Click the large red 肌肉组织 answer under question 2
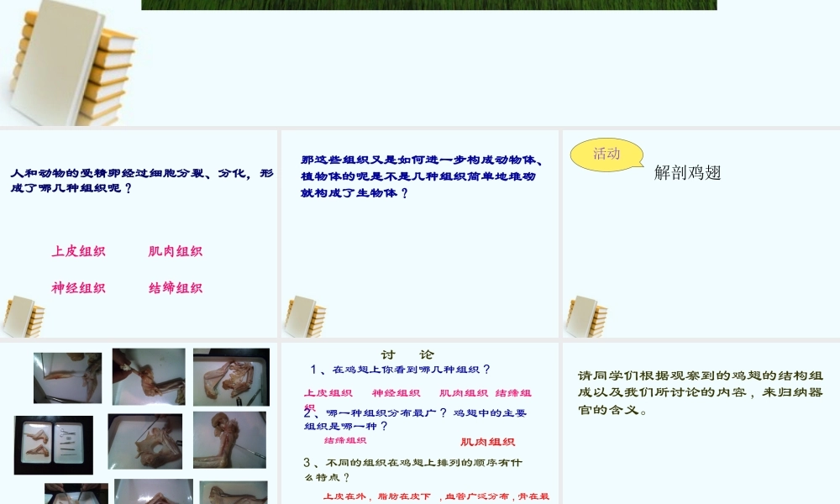The width and height of the screenshot is (840, 504). tap(487, 442)
